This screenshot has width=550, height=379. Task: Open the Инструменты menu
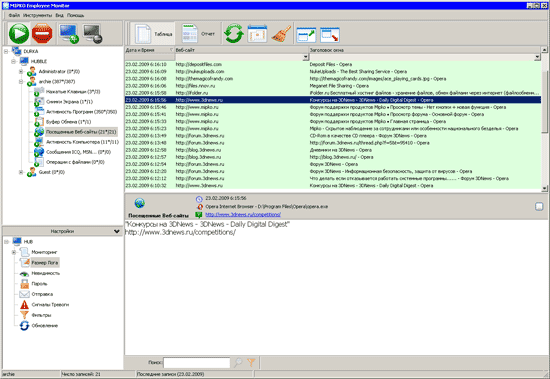point(38,15)
